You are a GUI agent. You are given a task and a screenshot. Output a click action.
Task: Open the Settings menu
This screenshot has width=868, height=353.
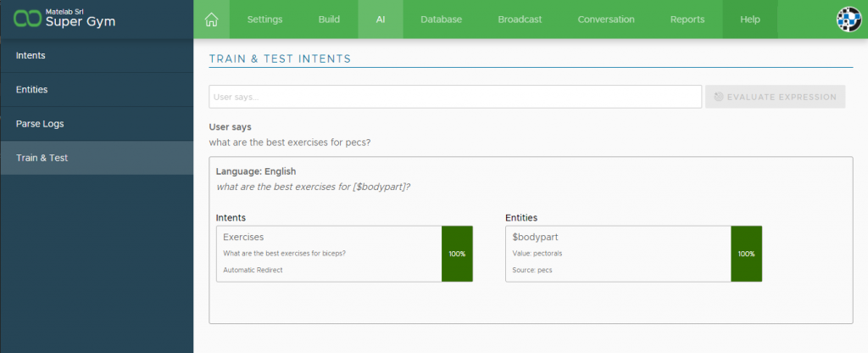point(264,20)
